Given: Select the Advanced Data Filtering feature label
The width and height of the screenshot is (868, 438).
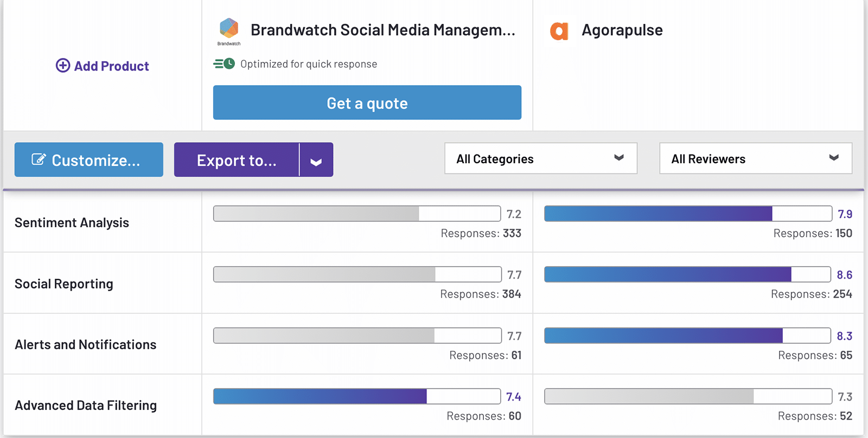Looking at the screenshot, I should tap(86, 405).
